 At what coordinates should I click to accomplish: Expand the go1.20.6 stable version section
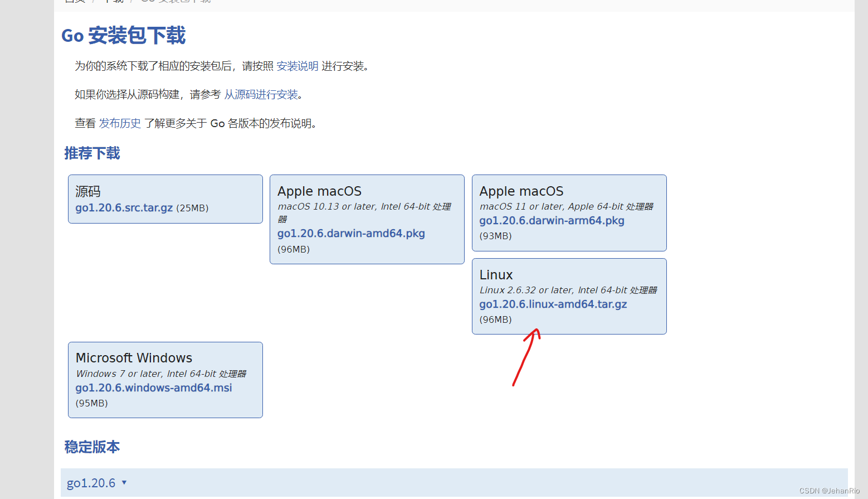(x=90, y=482)
